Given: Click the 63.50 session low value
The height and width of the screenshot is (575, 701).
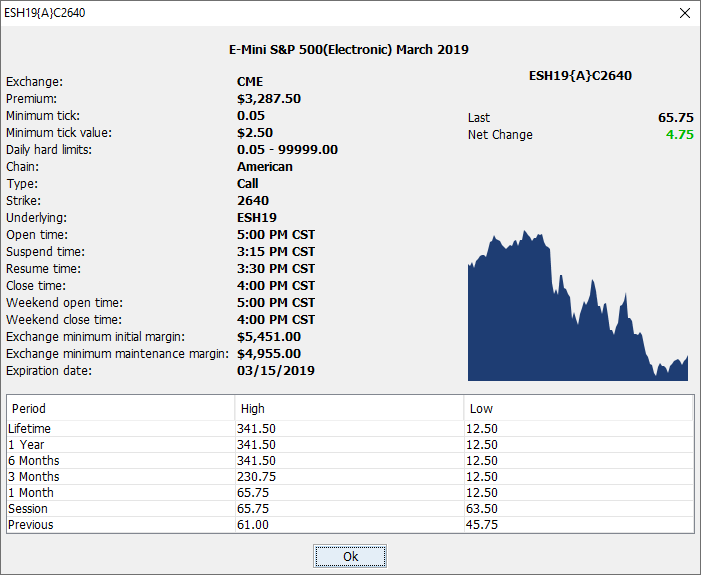Looking at the screenshot, I should (x=481, y=509).
